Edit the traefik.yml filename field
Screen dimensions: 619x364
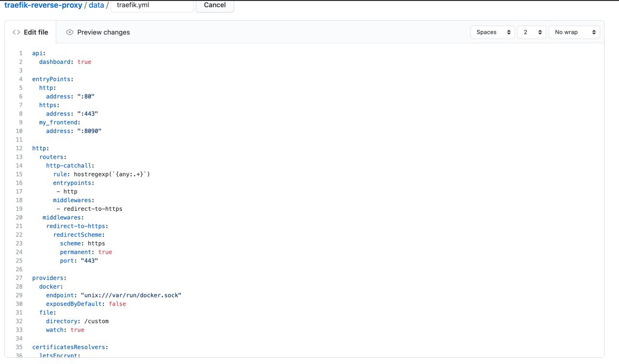point(152,5)
